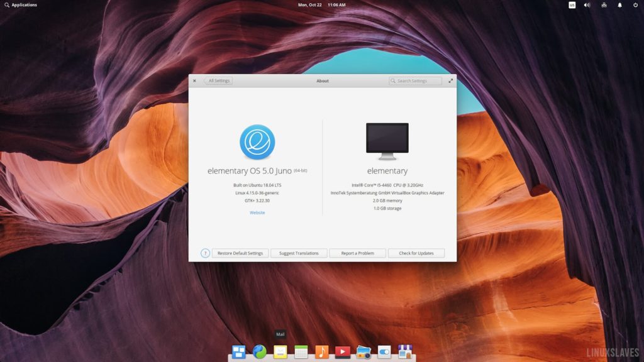Open the System Settings dock icon

tap(385, 351)
